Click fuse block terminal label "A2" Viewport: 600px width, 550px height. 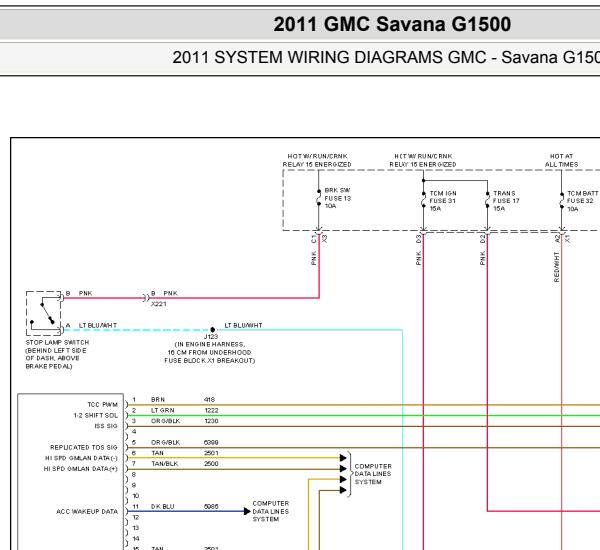point(557,239)
